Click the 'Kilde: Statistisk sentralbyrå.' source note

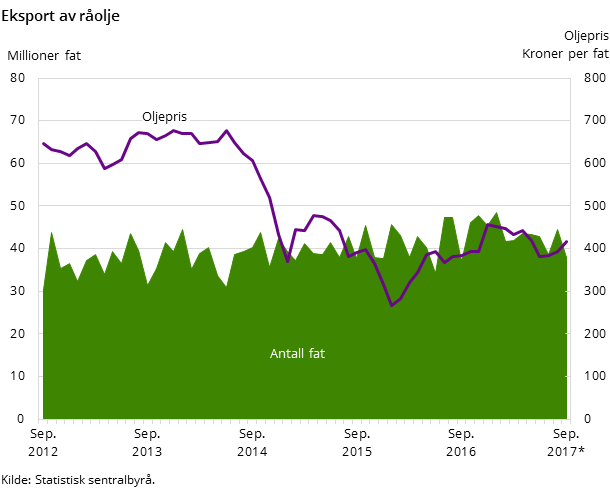(x=78, y=479)
